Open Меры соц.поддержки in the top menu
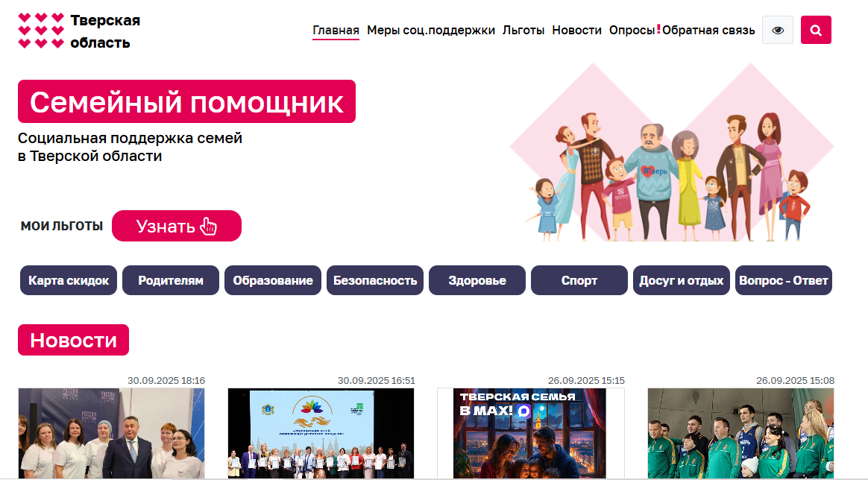Viewport: 868px width, 480px height. pos(431,31)
